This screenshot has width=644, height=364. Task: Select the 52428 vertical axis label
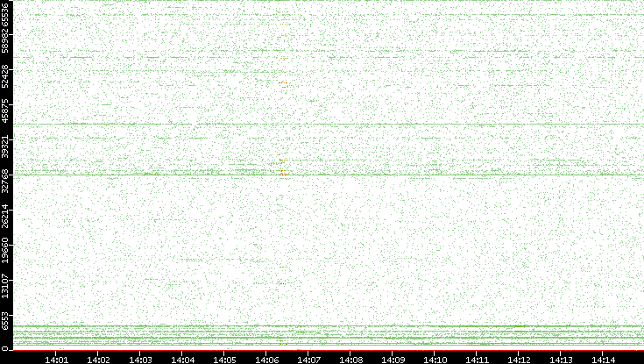[x=4, y=76]
